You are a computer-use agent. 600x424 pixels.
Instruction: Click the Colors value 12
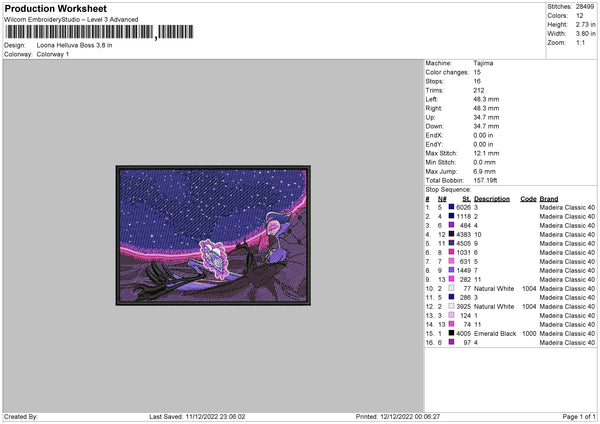(579, 16)
